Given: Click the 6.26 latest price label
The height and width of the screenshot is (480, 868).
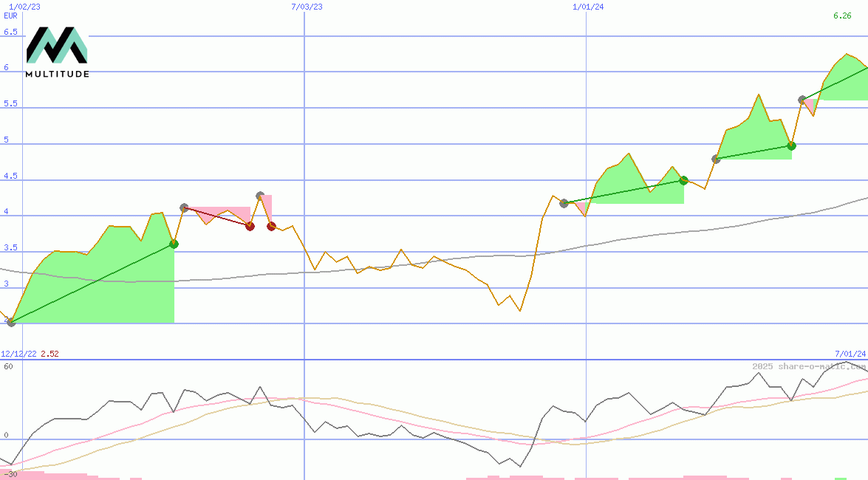Looking at the screenshot, I should pyautogui.click(x=841, y=16).
